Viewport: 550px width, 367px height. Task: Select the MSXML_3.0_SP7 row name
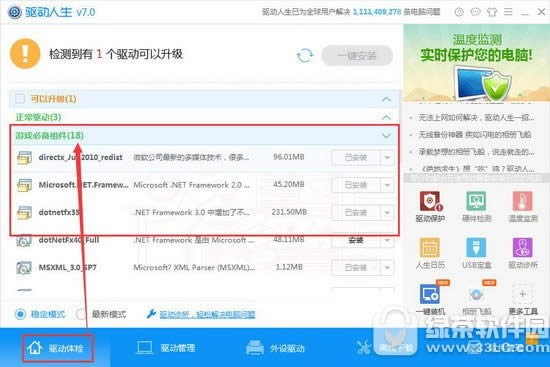[67, 268]
